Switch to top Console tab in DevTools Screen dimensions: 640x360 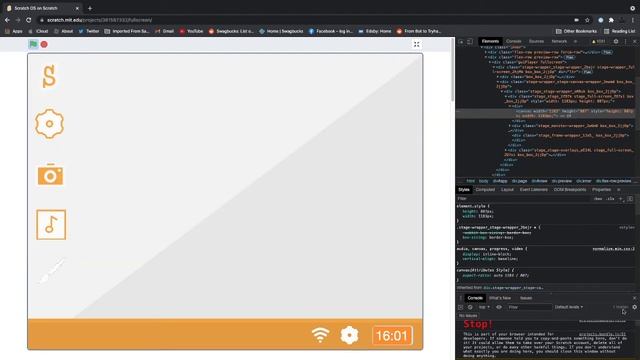coord(513,41)
